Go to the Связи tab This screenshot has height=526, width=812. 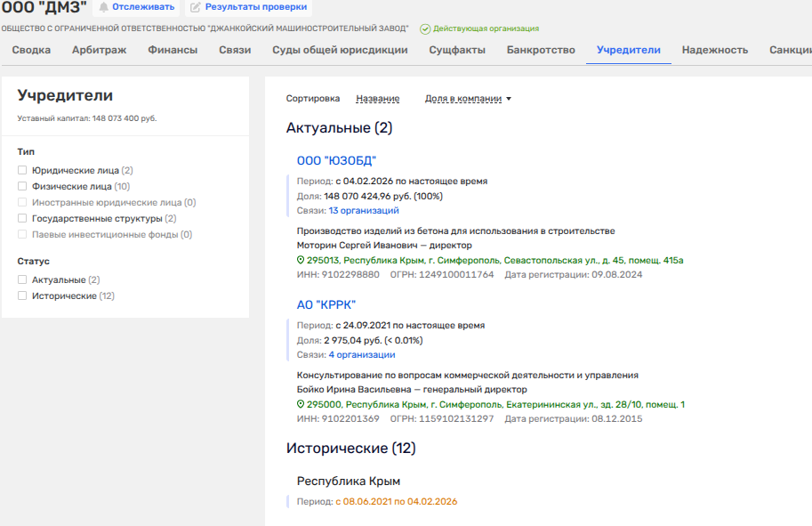235,50
